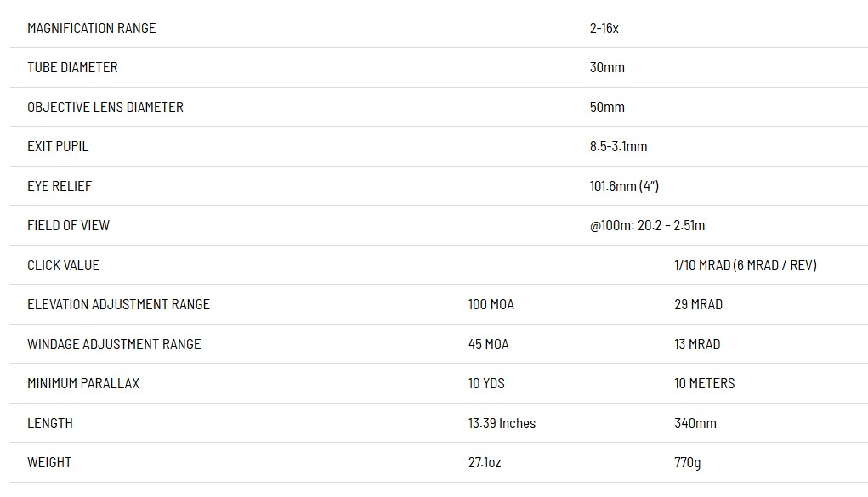Viewport: 868px width, 497px height.
Task: Click the EYE RELIEF label
Action: 60,186
